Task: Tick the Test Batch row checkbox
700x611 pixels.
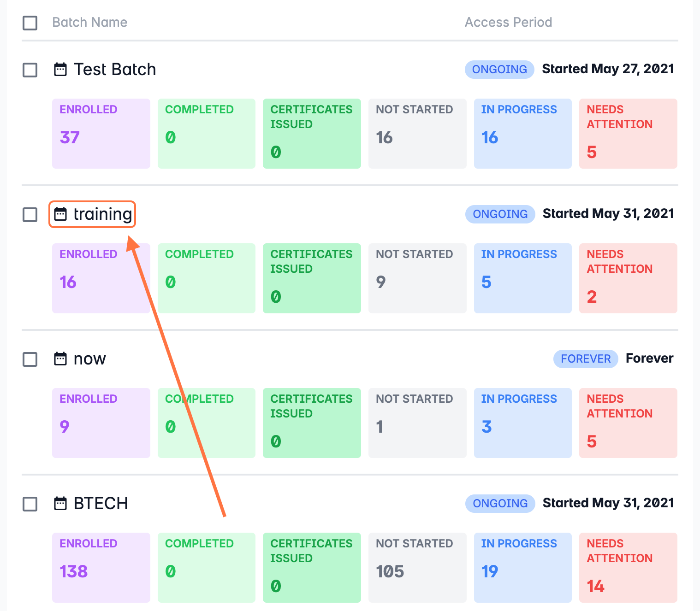Action: tap(30, 70)
